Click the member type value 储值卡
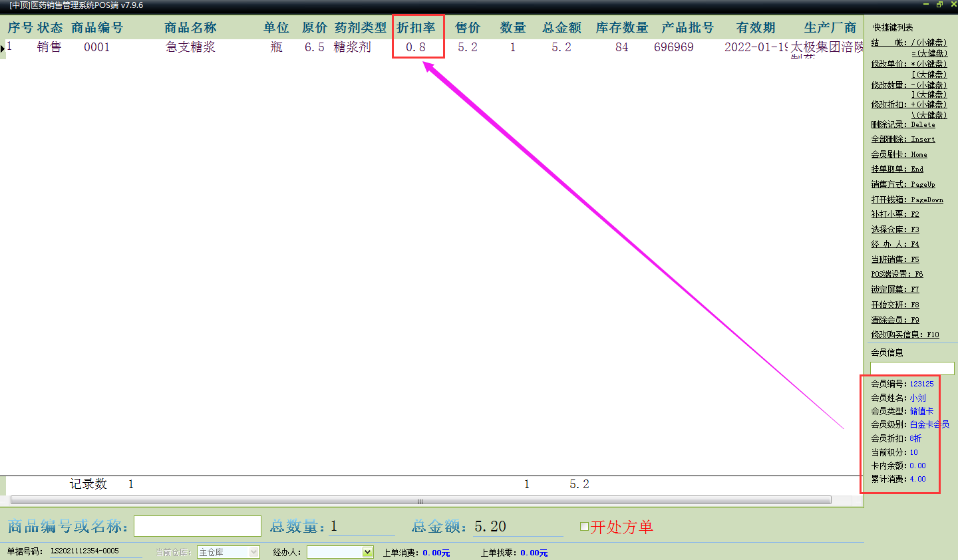 [x=921, y=411]
